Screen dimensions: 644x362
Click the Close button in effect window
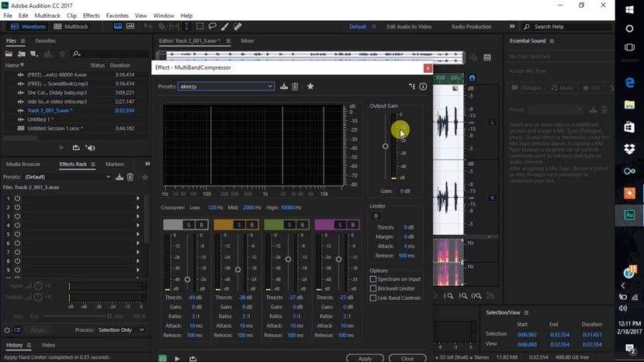click(407, 358)
